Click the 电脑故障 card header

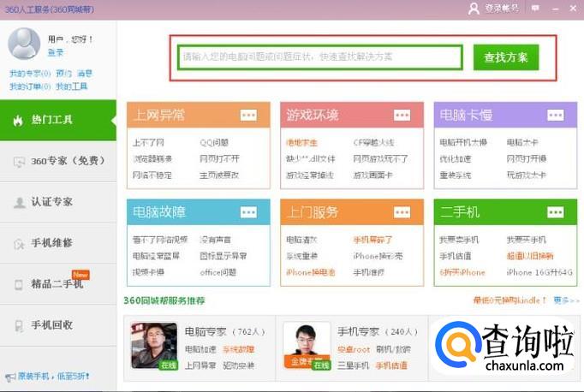(199, 212)
